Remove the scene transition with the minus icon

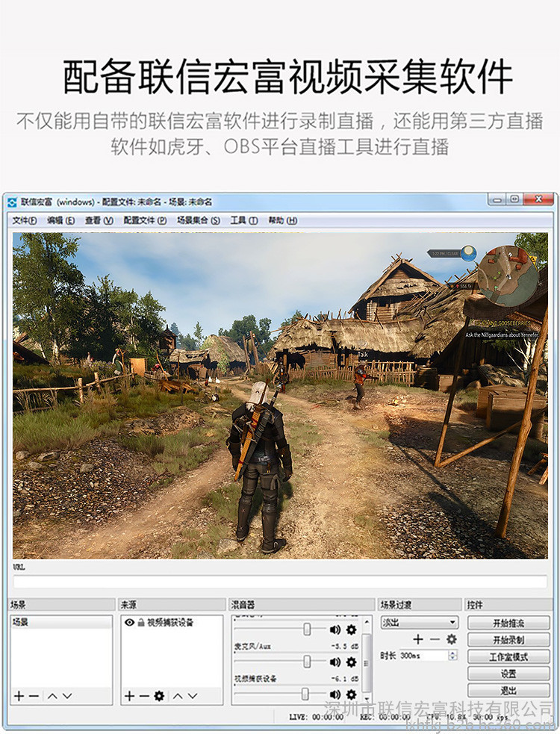(x=435, y=639)
